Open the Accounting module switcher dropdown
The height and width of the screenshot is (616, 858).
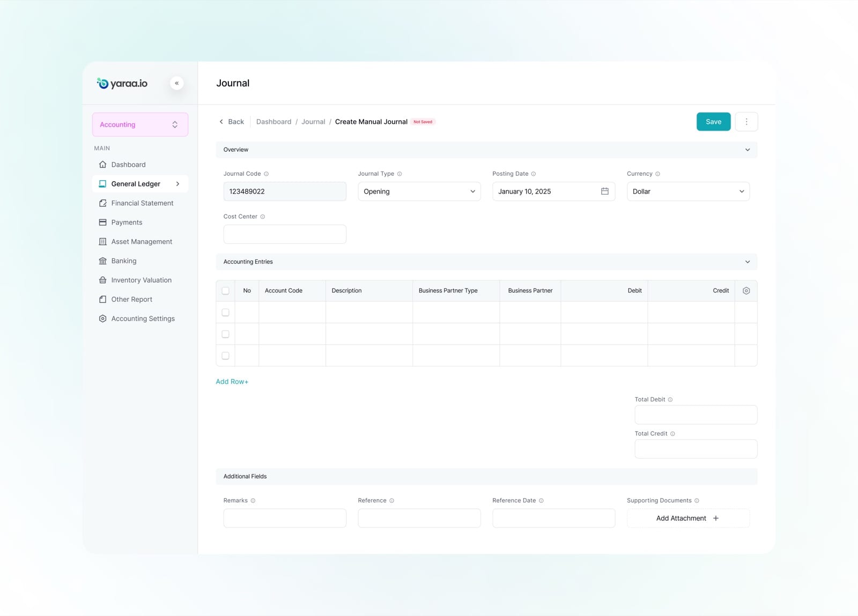pyautogui.click(x=140, y=124)
